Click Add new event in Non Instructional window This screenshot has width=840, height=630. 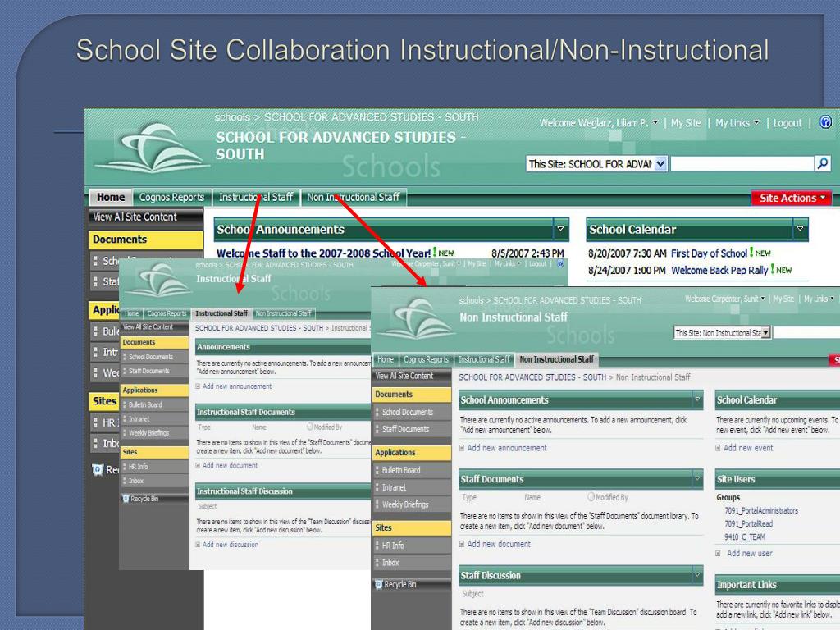748,448
